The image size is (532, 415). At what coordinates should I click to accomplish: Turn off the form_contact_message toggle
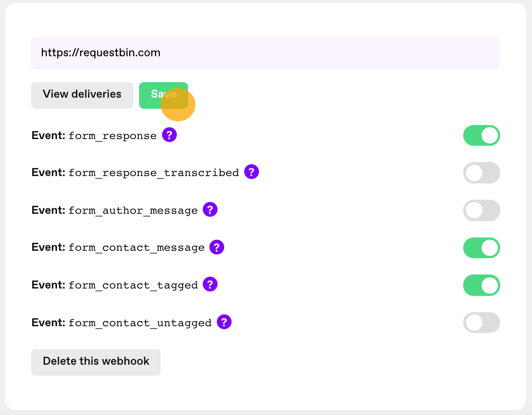point(481,248)
